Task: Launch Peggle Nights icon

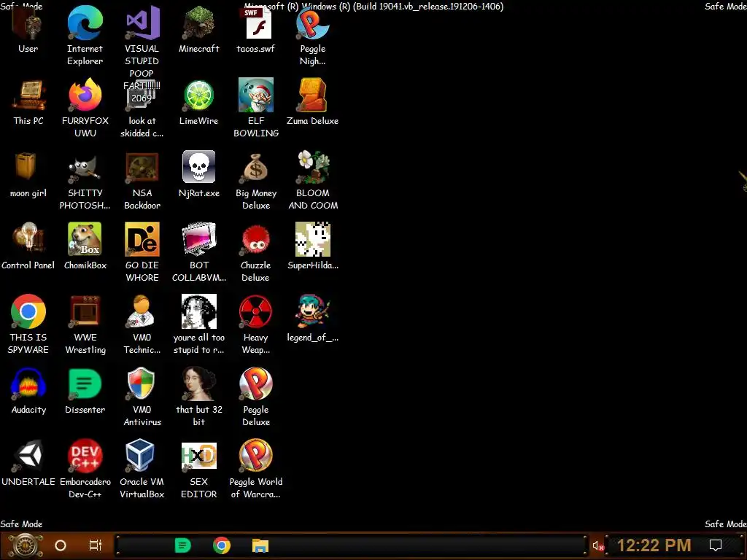Action: [312, 23]
